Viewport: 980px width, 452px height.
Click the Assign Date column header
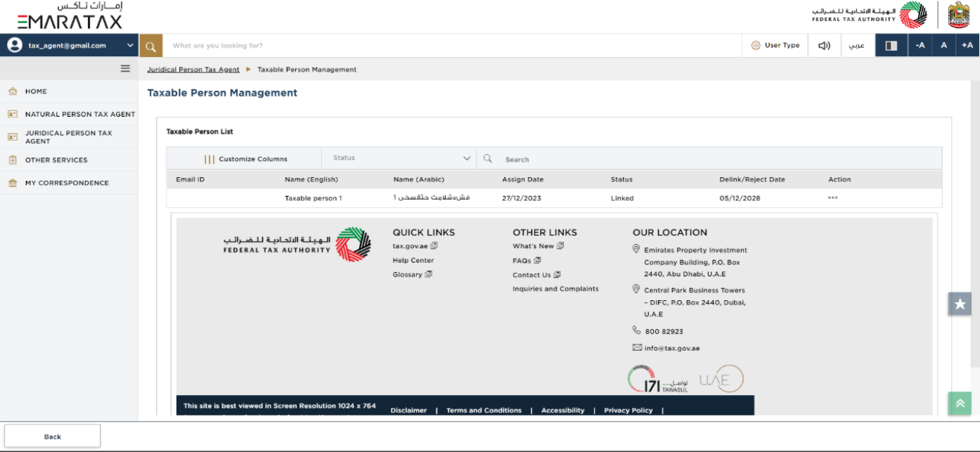coord(523,179)
